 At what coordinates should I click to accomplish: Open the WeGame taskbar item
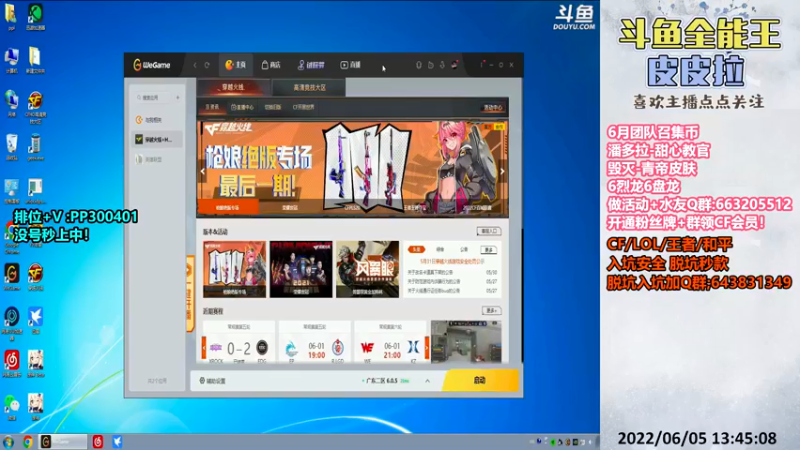(63, 441)
